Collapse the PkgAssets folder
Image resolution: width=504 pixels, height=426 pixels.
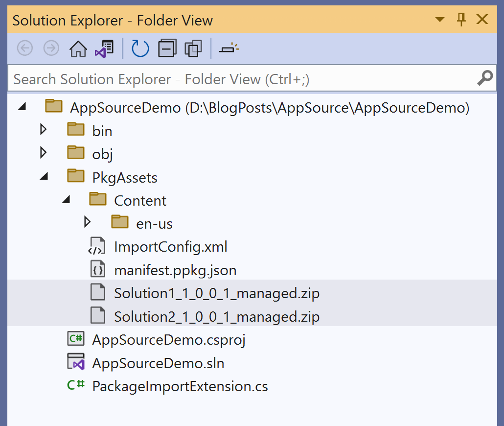[x=44, y=177]
